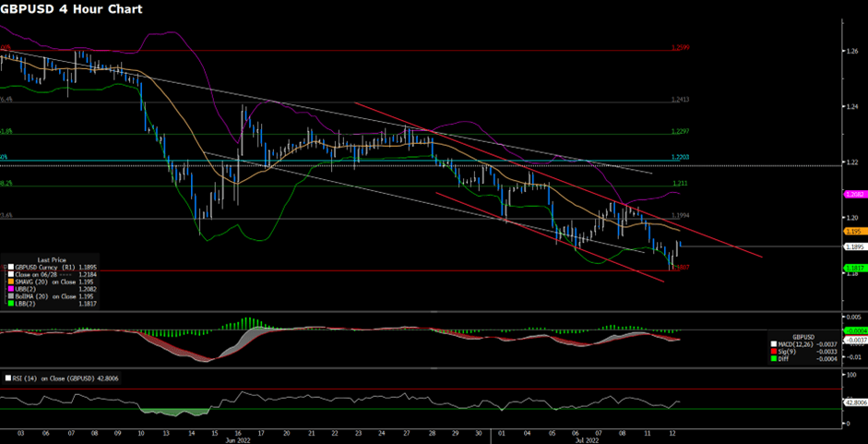Screen dimensions: 868x444
Task: Click the white RSI (14) legend icon
Action: click(x=6, y=378)
